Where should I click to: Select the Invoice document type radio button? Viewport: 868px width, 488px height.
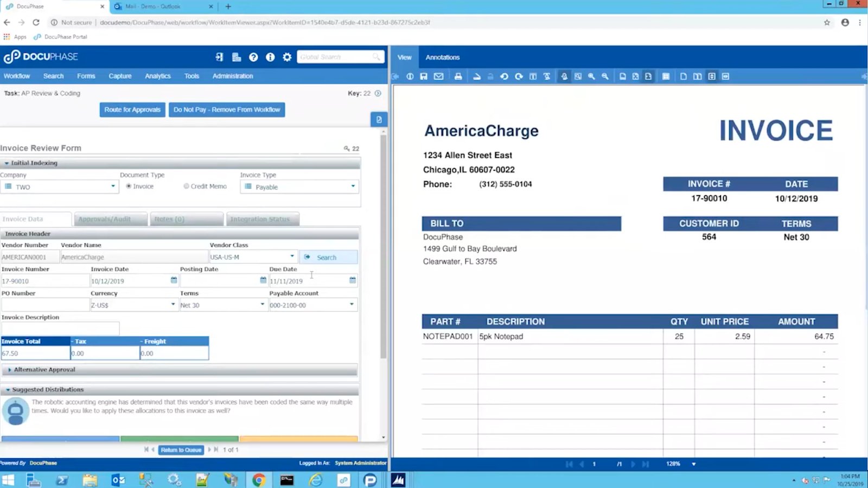tap(128, 186)
